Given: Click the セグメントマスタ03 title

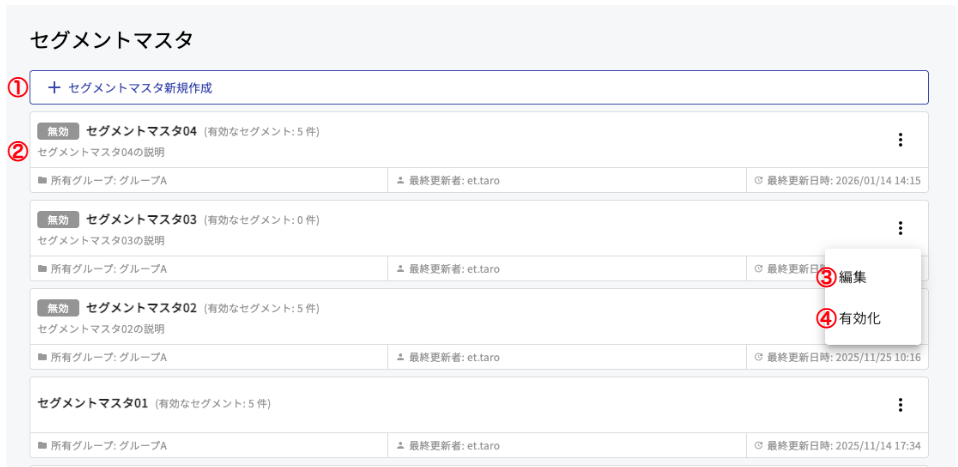Looking at the screenshot, I should pyautogui.click(x=141, y=219).
